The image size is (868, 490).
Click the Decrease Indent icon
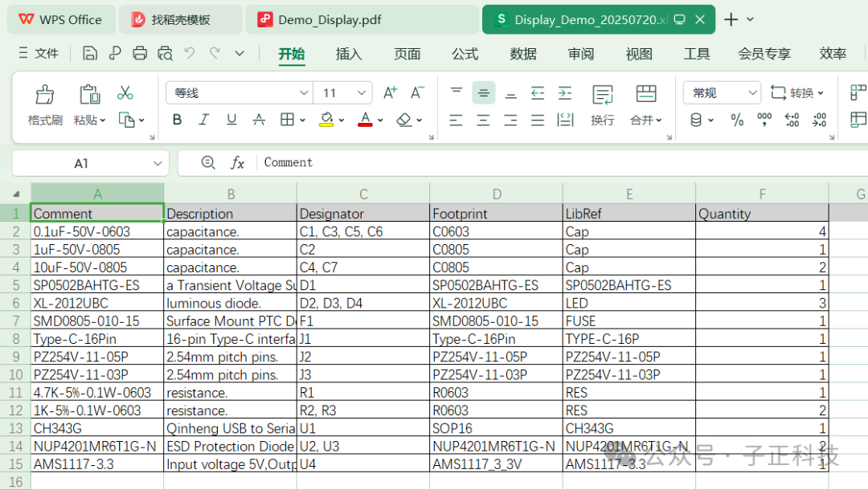(538, 92)
